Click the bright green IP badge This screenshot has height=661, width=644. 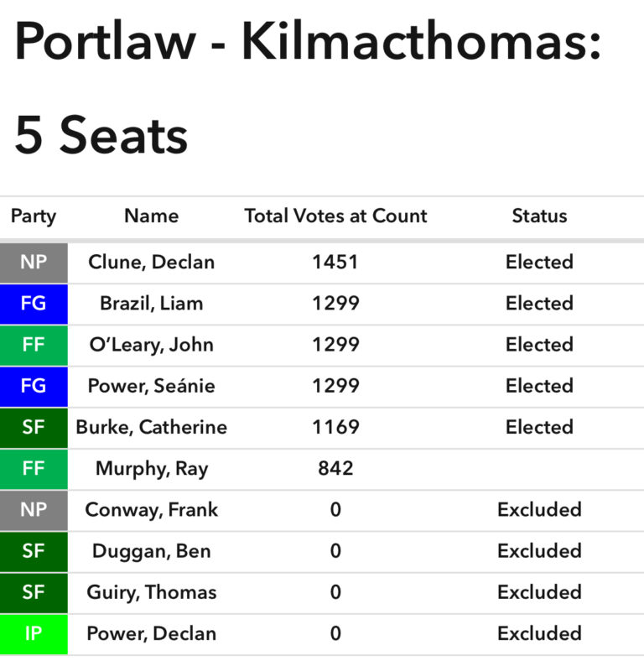click(x=34, y=633)
